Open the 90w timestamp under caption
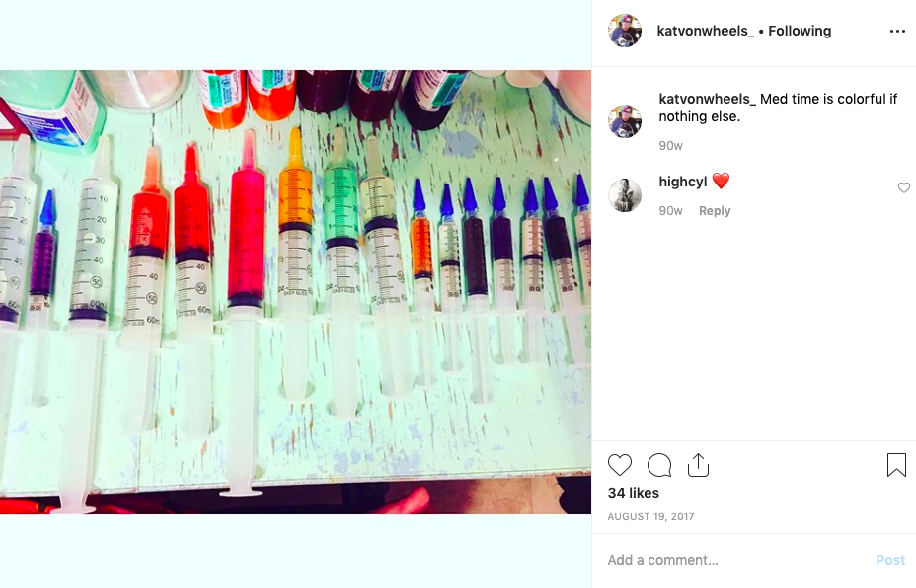The image size is (916, 588). (x=670, y=146)
